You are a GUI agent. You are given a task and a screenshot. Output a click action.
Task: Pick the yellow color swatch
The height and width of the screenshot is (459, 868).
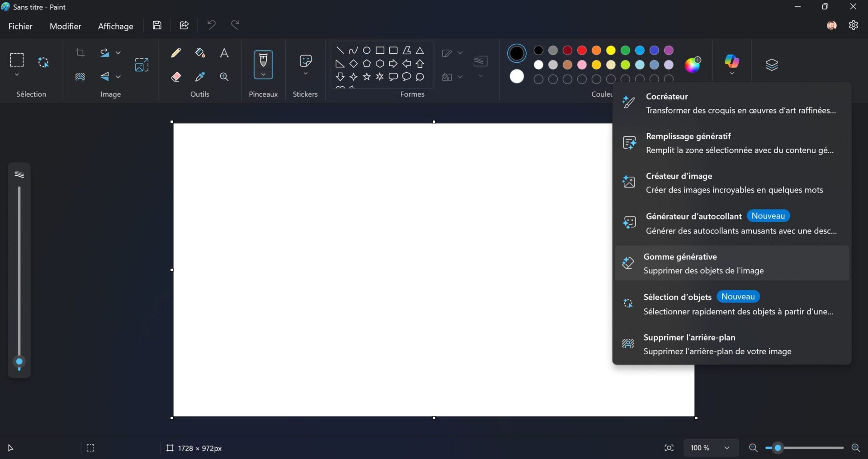pos(611,50)
